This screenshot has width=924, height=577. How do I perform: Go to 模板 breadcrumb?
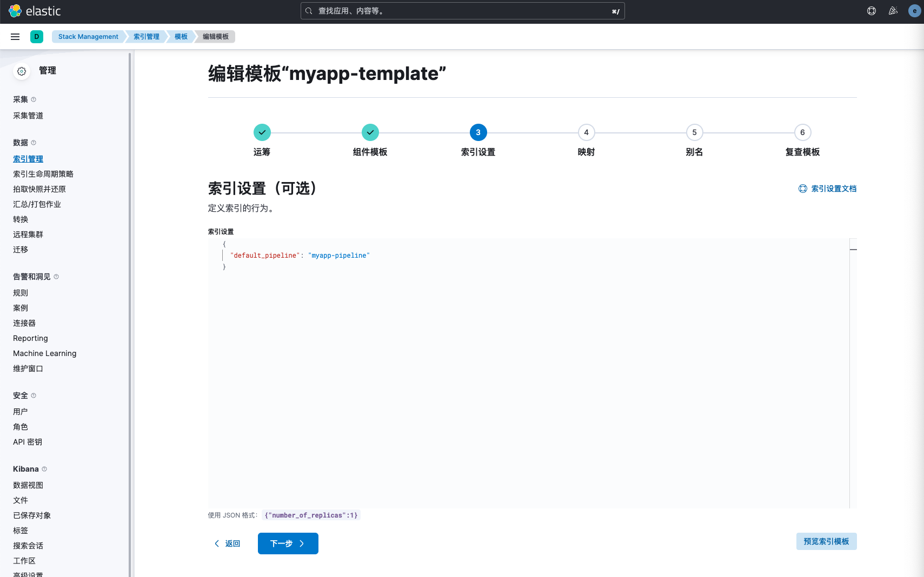tap(181, 37)
